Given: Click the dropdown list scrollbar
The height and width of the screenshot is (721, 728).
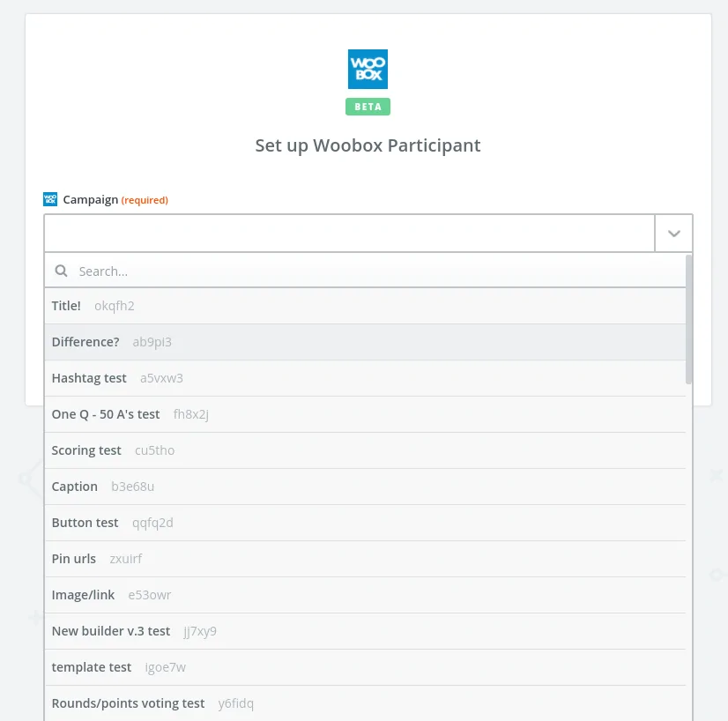Looking at the screenshot, I should pos(688,319).
